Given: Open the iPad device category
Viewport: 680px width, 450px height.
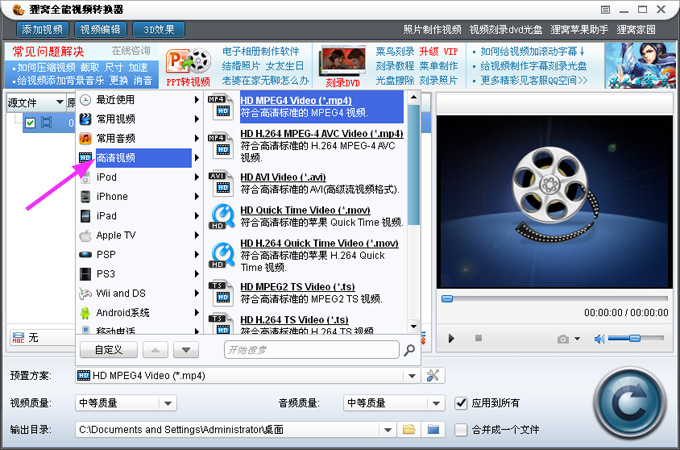Looking at the screenshot, I should (139, 216).
